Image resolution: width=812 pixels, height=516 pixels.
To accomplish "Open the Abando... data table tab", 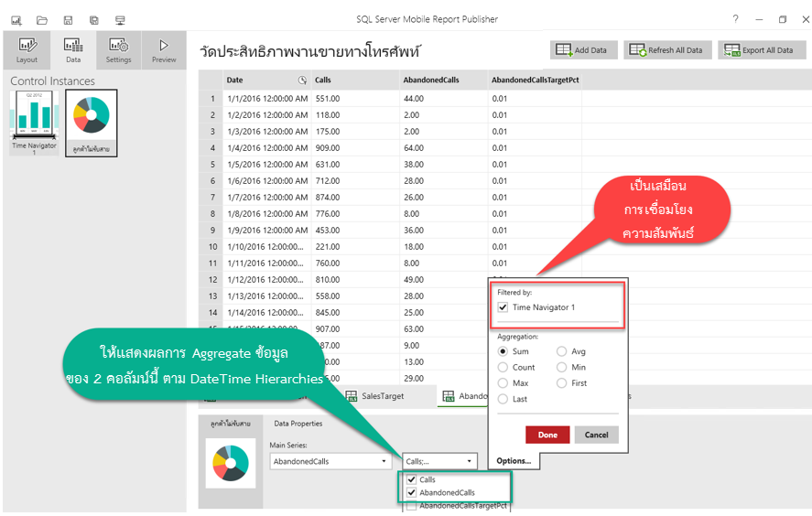I will 464,396.
